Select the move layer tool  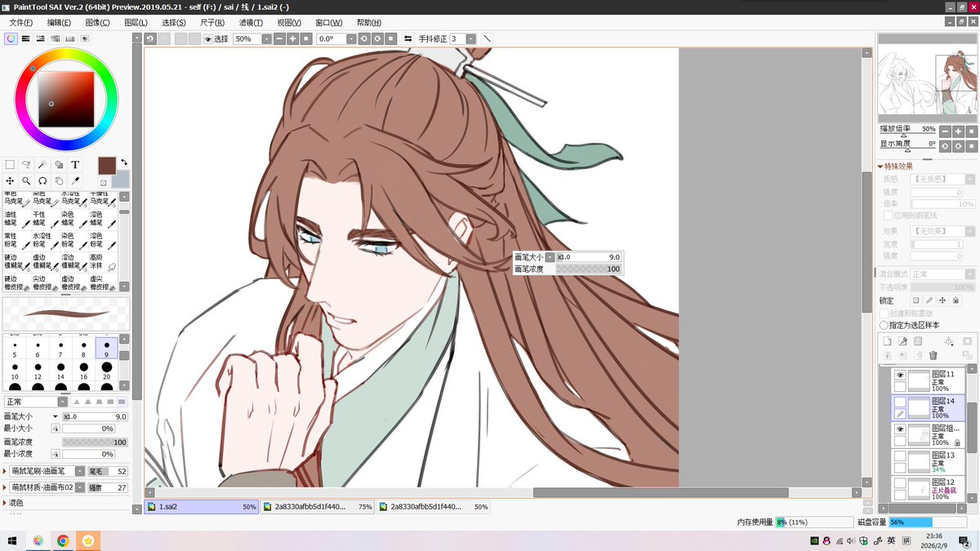tap(10, 180)
